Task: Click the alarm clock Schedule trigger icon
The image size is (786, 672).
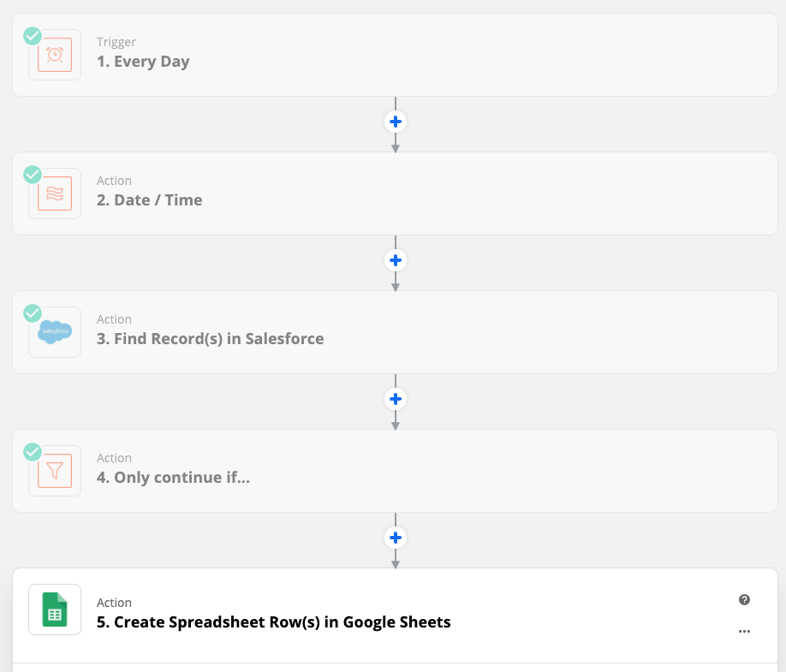Action: click(x=55, y=55)
